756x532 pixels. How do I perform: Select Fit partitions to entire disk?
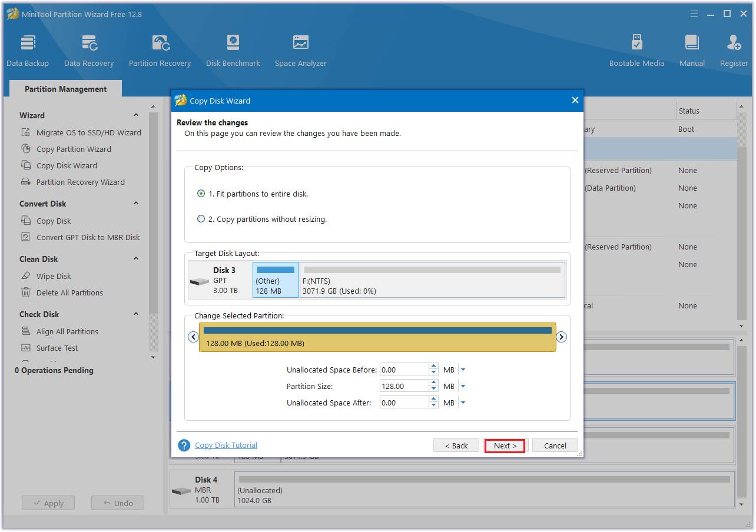201,194
